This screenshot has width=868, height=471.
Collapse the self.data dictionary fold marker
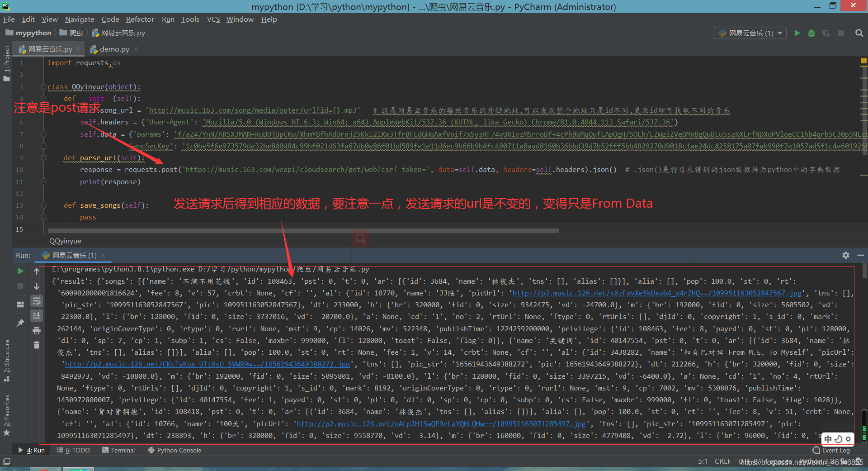click(x=44, y=134)
